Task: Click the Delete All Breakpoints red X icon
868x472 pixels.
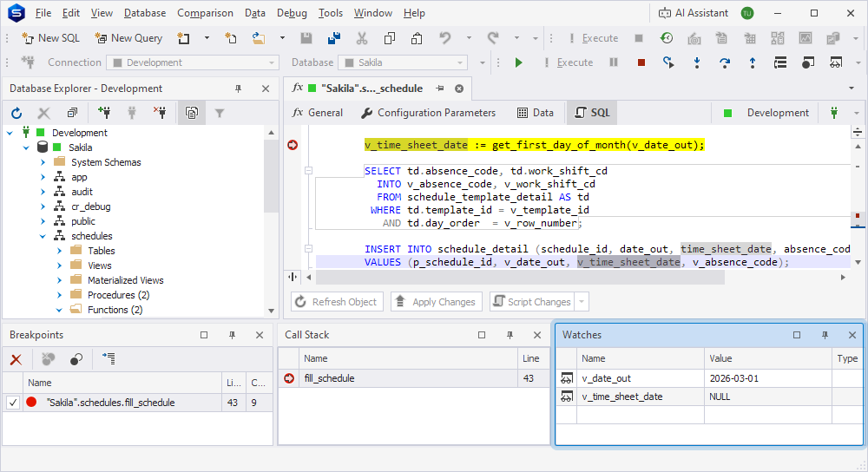Action: [16, 360]
